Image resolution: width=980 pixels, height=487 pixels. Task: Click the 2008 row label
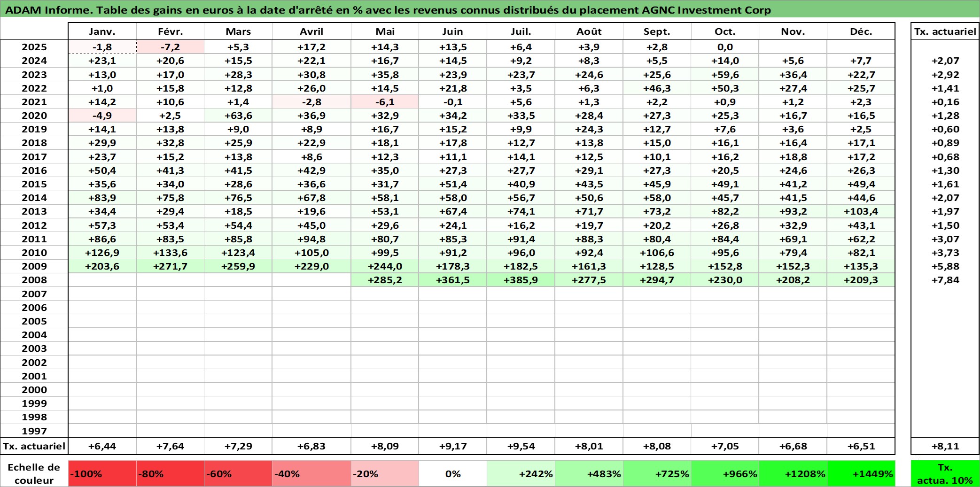coord(34,280)
